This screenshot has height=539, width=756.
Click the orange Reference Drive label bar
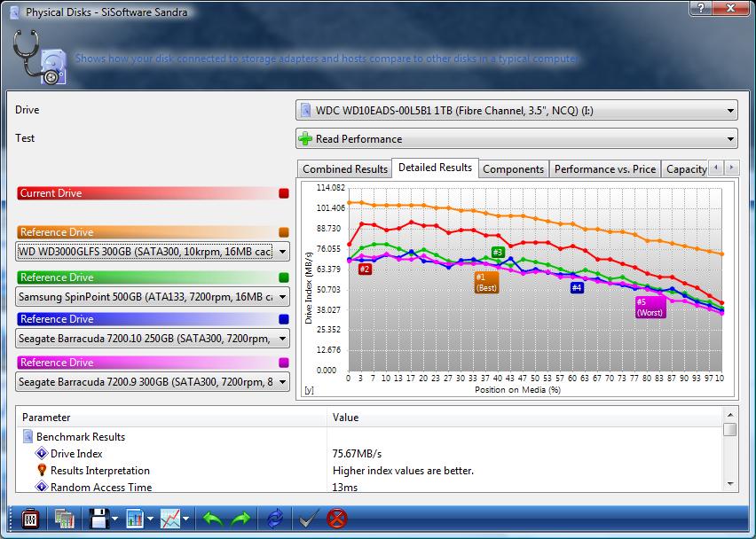pos(147,232)
